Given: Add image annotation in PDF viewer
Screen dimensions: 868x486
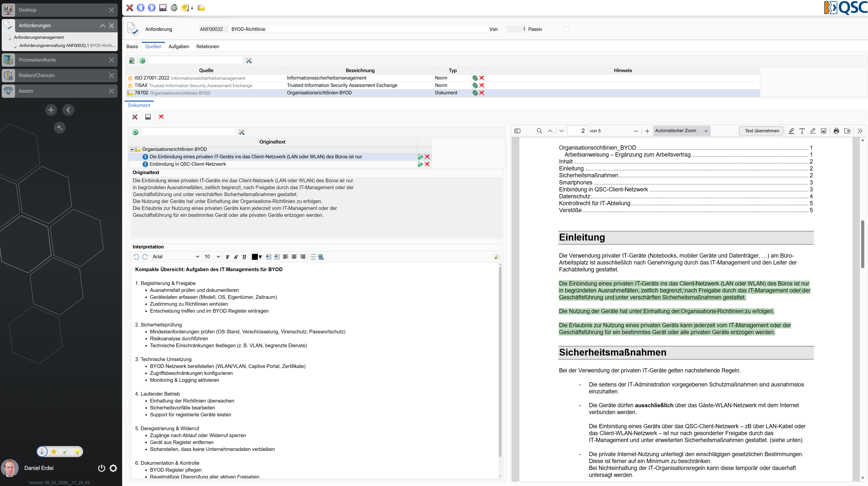Looking at the screenshot, I should pos(824,131).
